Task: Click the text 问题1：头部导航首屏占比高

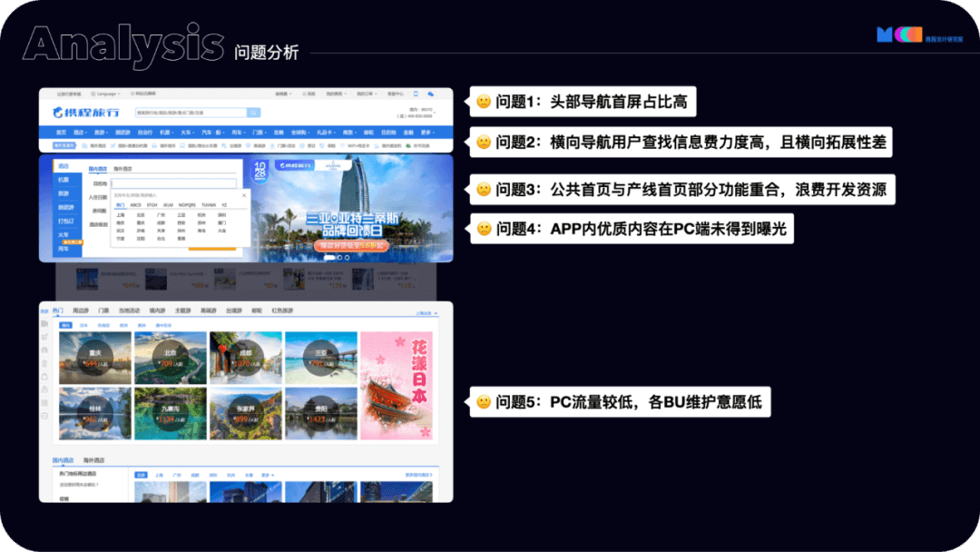Action: 592,102
